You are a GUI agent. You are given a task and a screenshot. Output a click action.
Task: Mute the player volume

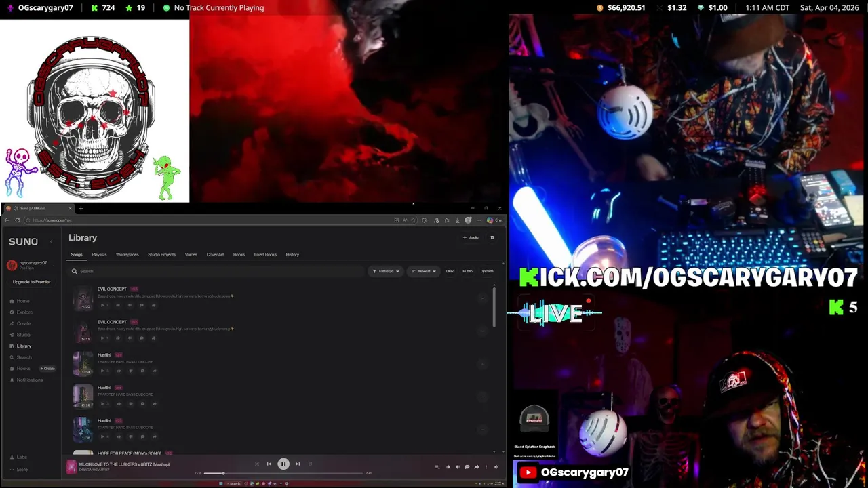(496, 467)
